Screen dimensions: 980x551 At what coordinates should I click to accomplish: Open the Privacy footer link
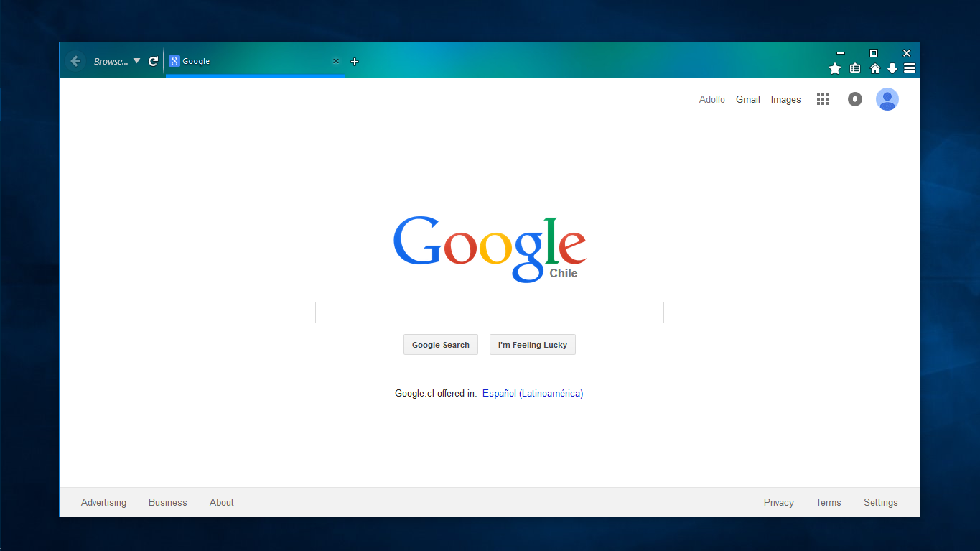[779, 503]
